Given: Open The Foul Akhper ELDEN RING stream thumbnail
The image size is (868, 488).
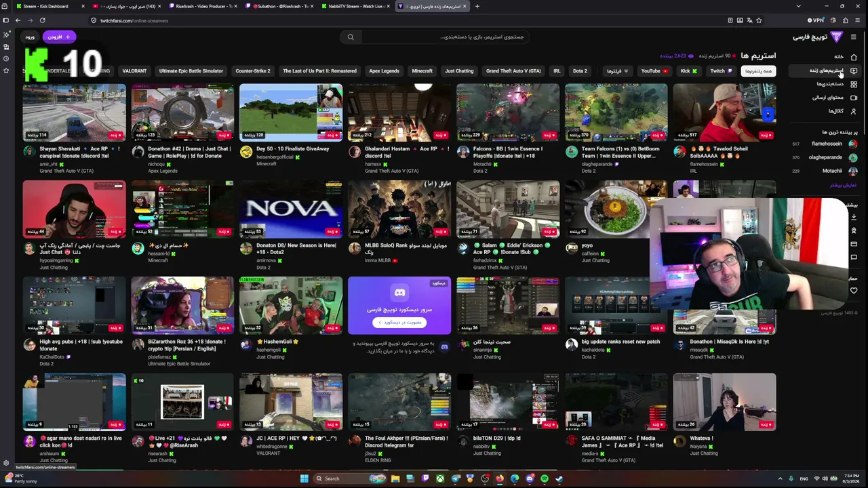Looking at the screenshot, I should pos(399,402).
